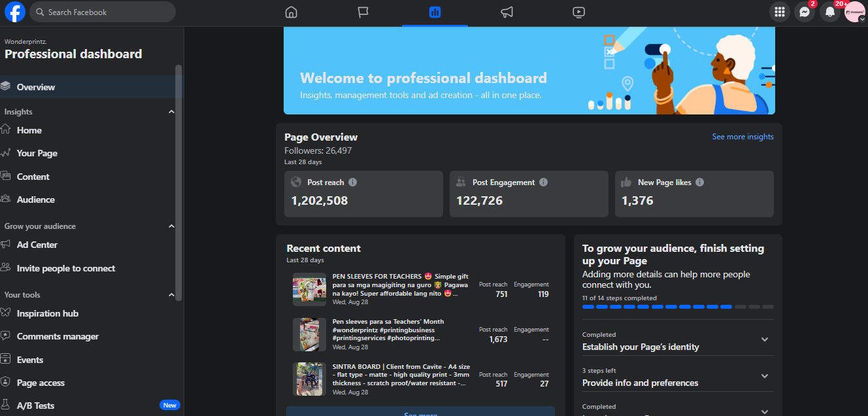868x416 pixels.
Task: Click the Post reach value 1,202,508
Action: coord(320,201)
